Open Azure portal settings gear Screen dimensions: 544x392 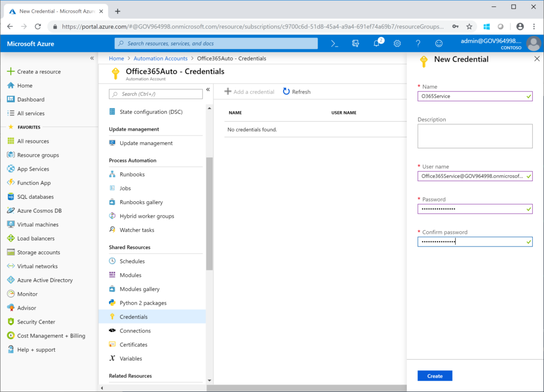(397, 43)
